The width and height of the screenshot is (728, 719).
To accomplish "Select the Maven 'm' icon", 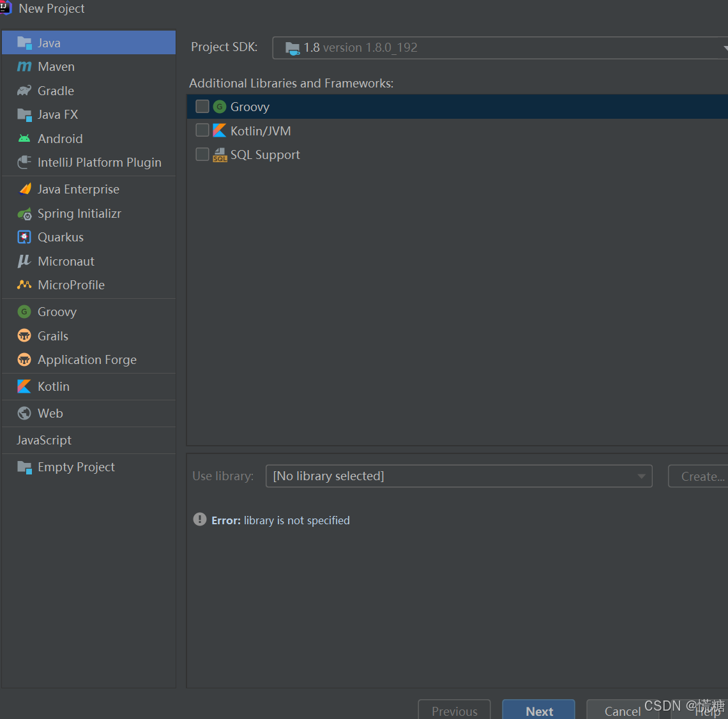I will (x=24, y=67).
